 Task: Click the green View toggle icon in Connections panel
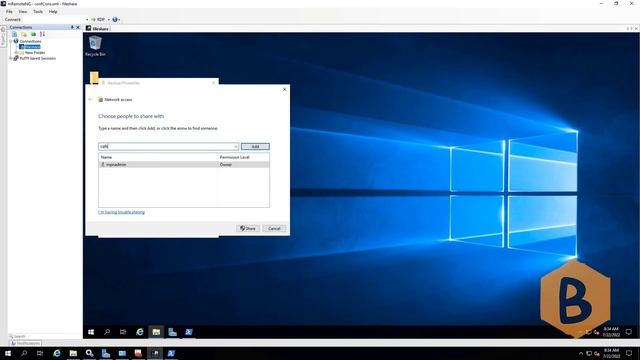(x=33, y=34)
